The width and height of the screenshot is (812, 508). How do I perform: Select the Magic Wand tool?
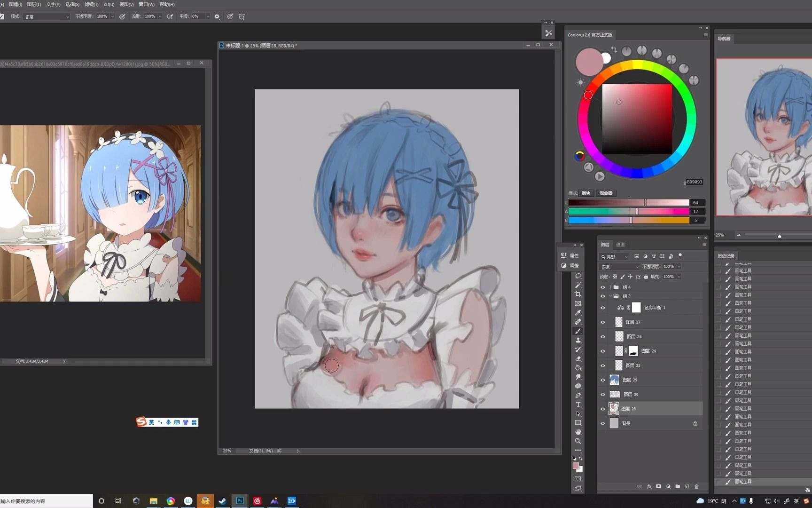(x=578, y=285)
